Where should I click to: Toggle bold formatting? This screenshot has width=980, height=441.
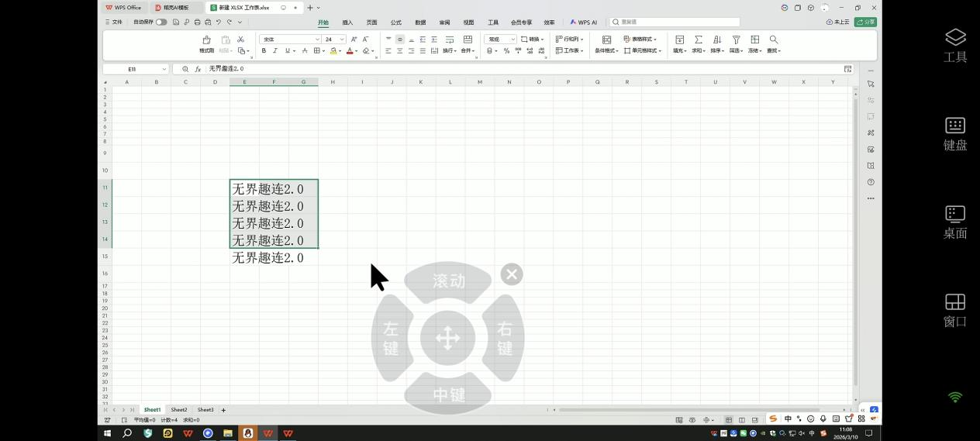click(264, 51)
